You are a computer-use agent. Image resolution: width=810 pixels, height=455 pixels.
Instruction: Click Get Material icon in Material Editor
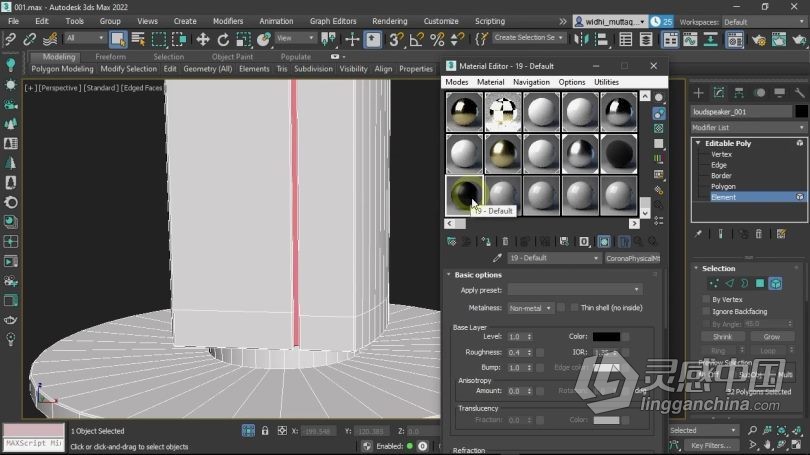(x=451, y=241)
